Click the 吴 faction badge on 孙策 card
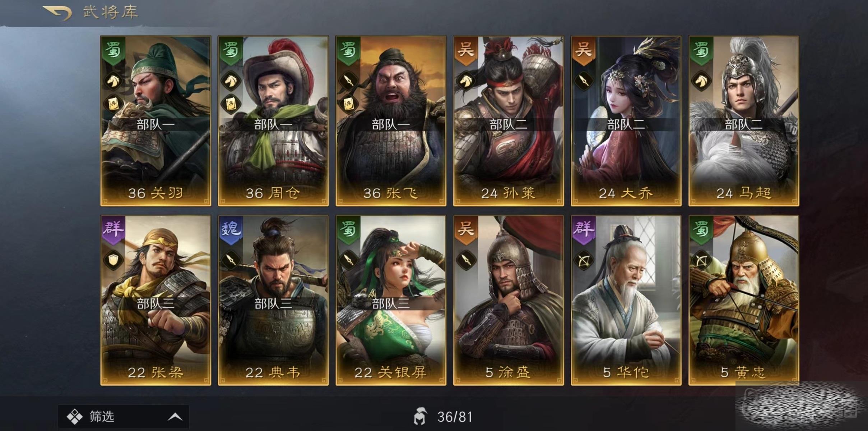 466,50
